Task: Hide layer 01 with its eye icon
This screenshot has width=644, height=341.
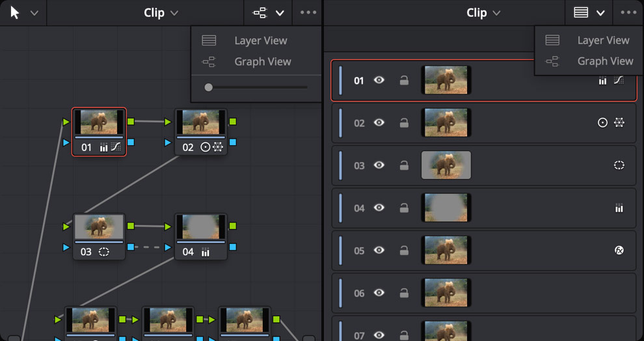Action: point(379,80)
